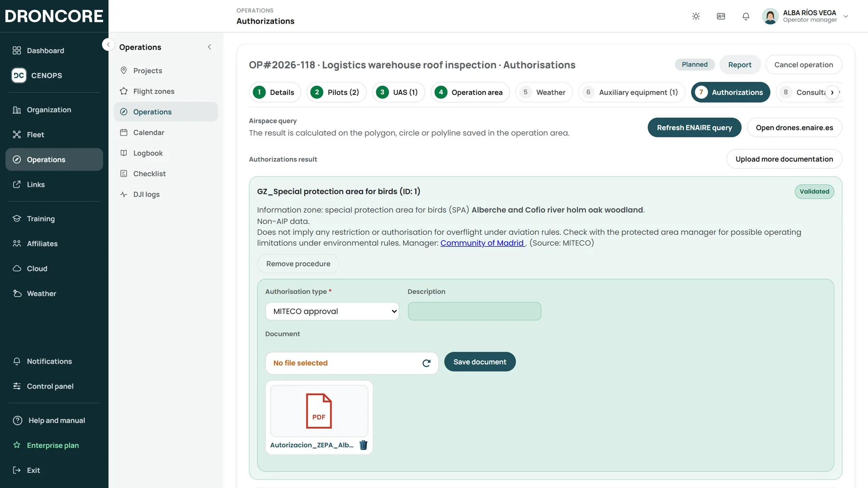
Task: Open Help and manual
Action: click(x=54, y=421)
